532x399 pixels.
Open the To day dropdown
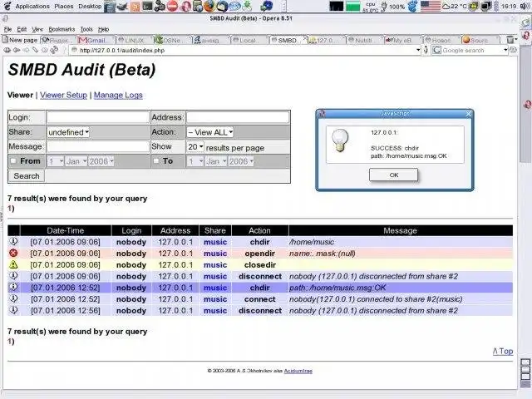click(195, 161)
